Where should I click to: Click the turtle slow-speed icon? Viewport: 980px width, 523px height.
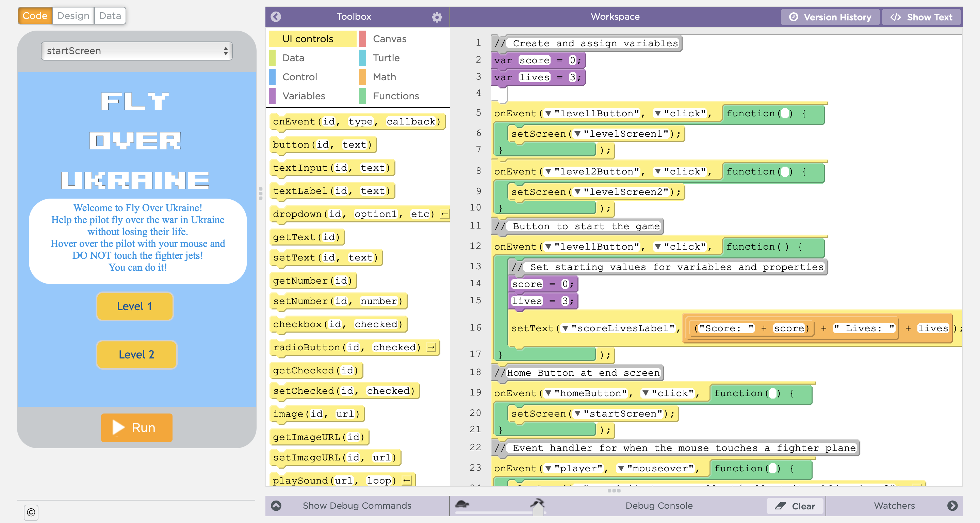click(462, 504)
